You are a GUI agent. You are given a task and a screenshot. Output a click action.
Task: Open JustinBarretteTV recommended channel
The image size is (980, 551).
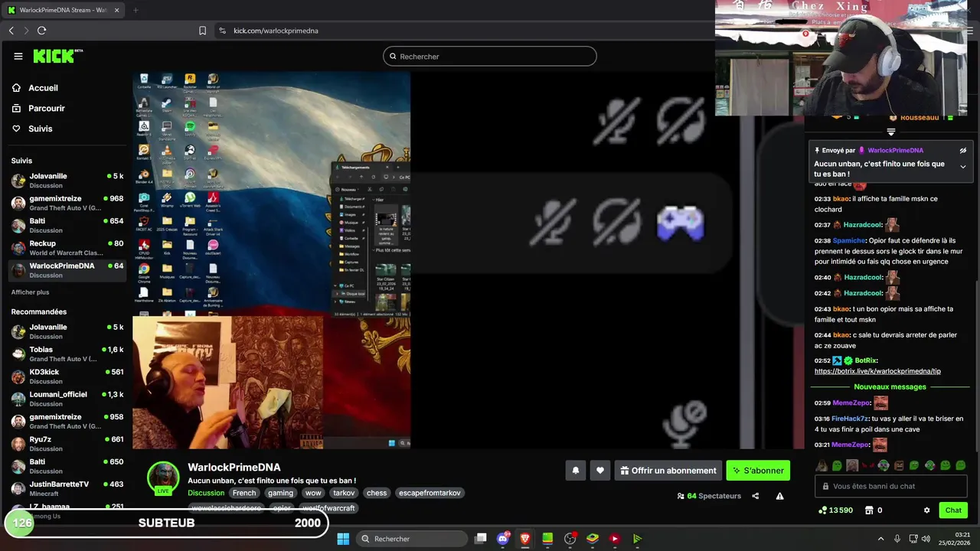[x=67, y=488]
